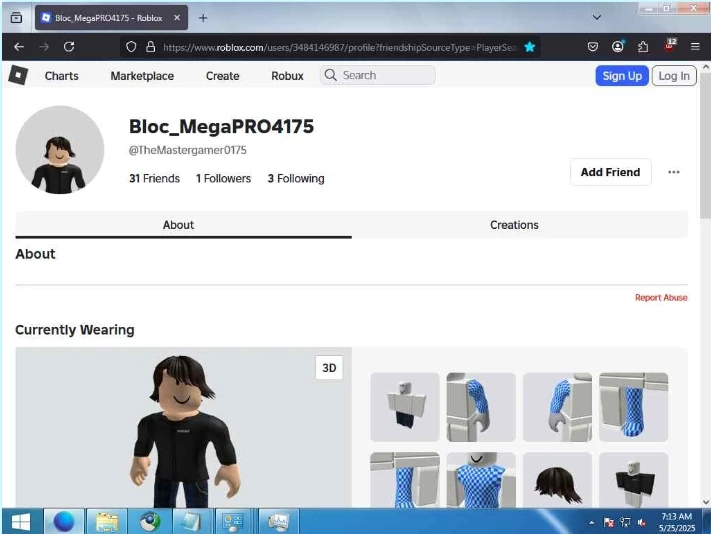
Task: Open the 3 Following link
Action: pos(296,179)
